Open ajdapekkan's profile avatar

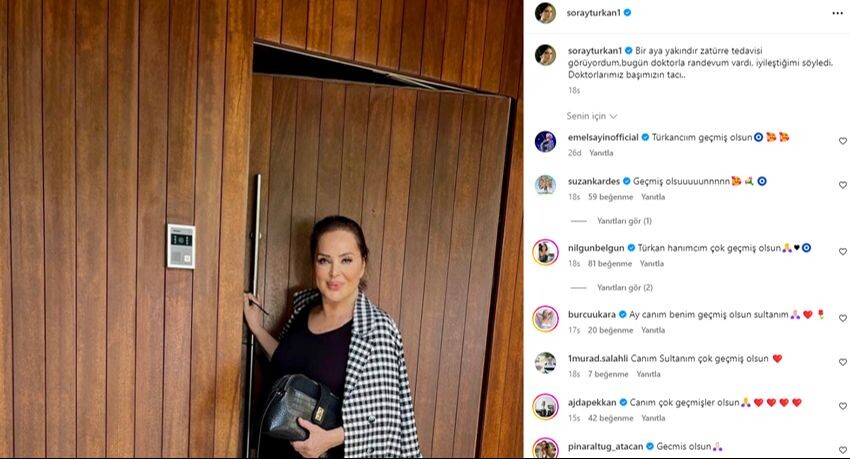545,406
